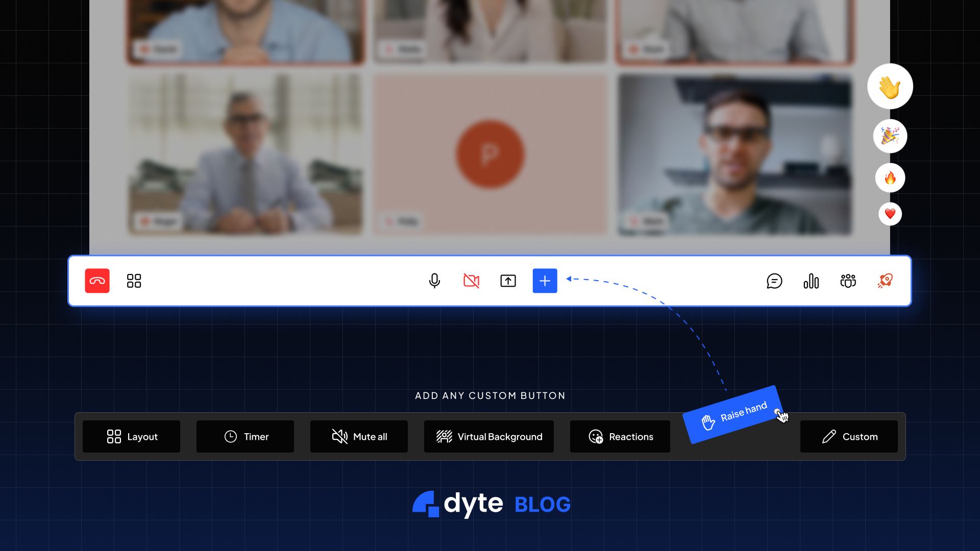Mute the microphone

click(434, 281)
